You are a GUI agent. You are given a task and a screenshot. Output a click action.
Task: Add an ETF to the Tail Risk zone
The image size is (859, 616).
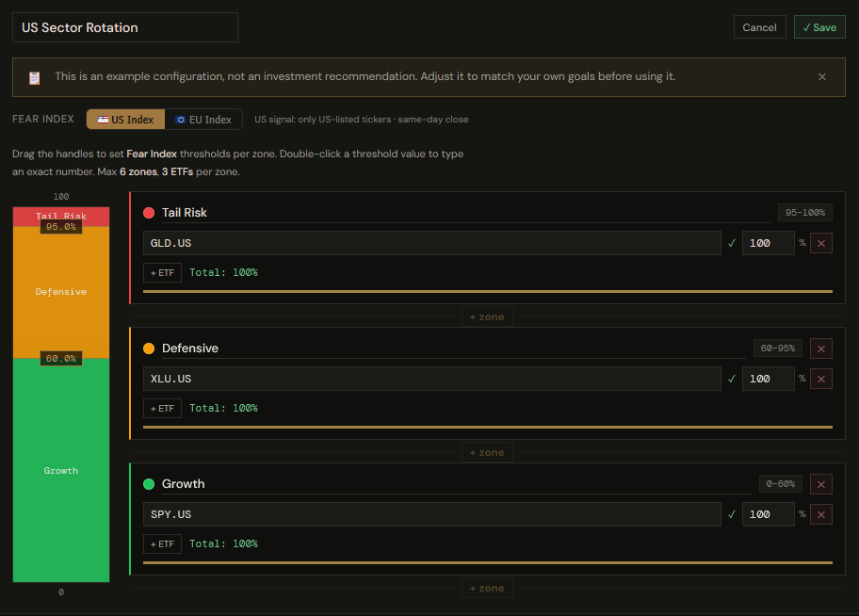162,273
